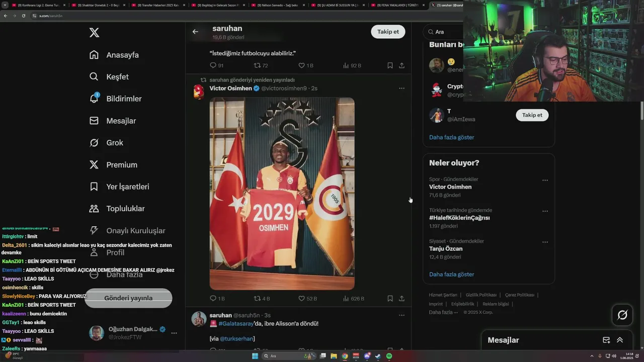This screenshot has width=644, height=362.
Task: Share the "İstediğimiz futbolcuyu" post
Action: click(401, 65)
